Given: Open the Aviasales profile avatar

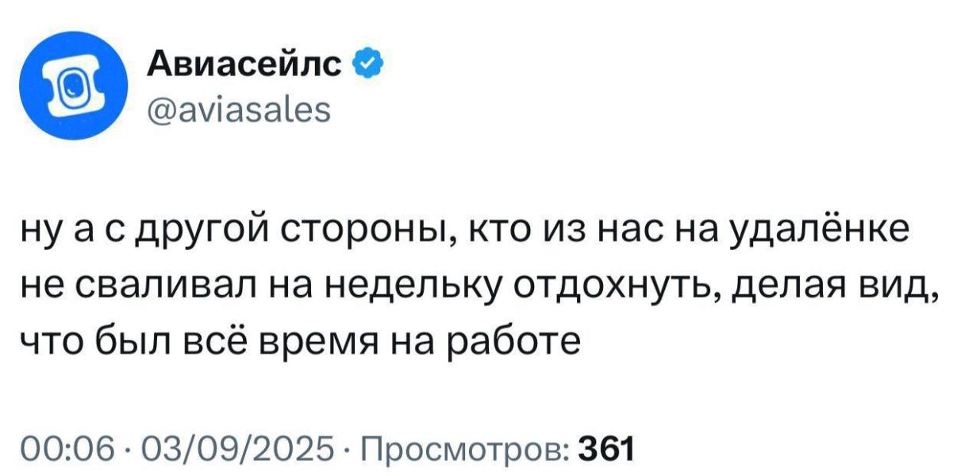Looking at the screenshot, I should tap(73, 86).
